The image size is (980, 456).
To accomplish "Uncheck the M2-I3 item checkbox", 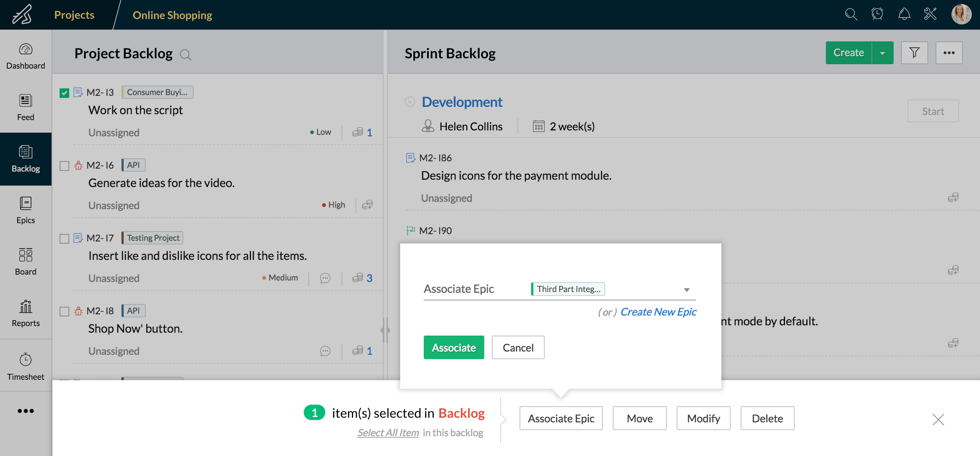I will click(x=64, y=93).
